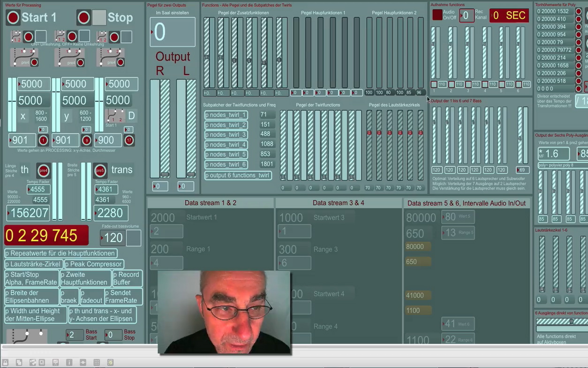
Task: Click the red pre4 button next to th
Action: click(x=44, y=170)
